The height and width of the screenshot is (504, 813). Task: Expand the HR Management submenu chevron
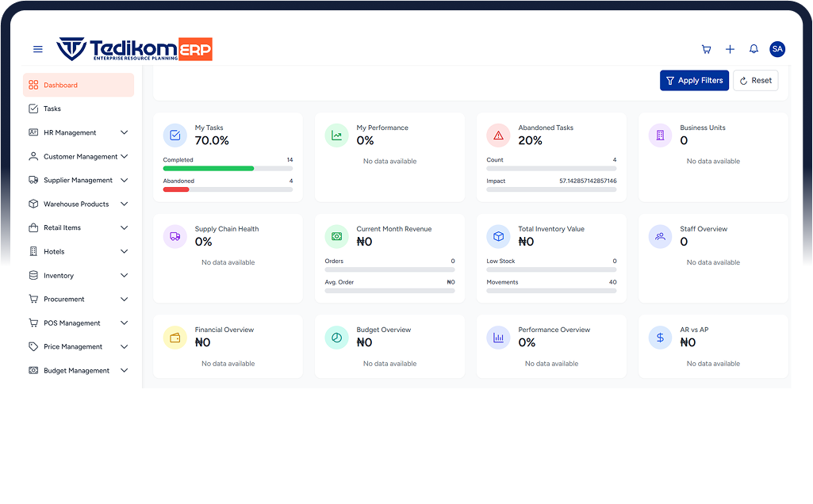click(124, 132)
